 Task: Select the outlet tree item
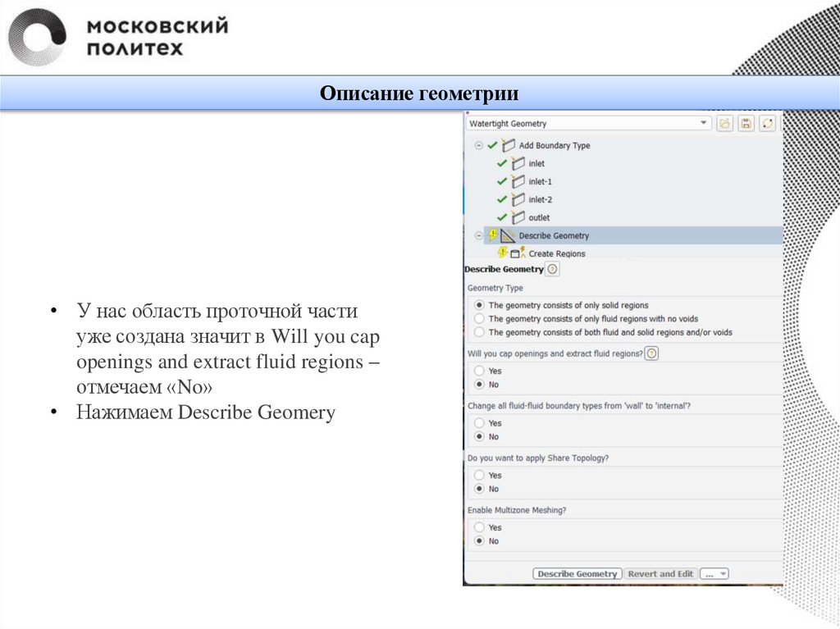pos(539,217)
